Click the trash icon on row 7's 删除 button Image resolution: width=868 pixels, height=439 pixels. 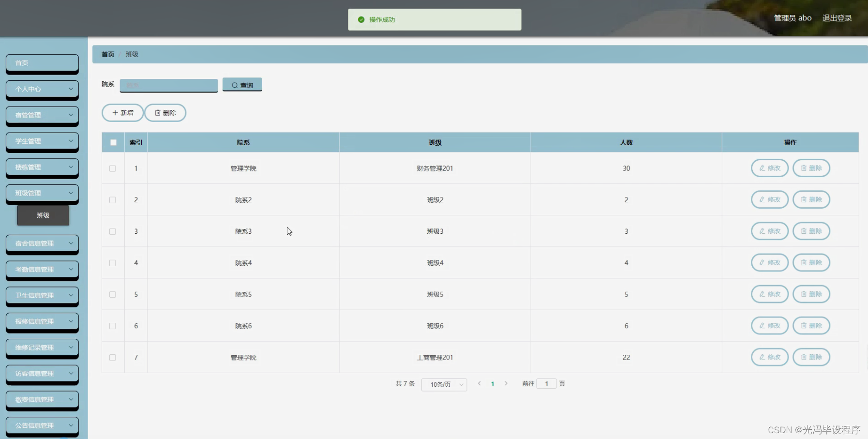click(804, 357)
